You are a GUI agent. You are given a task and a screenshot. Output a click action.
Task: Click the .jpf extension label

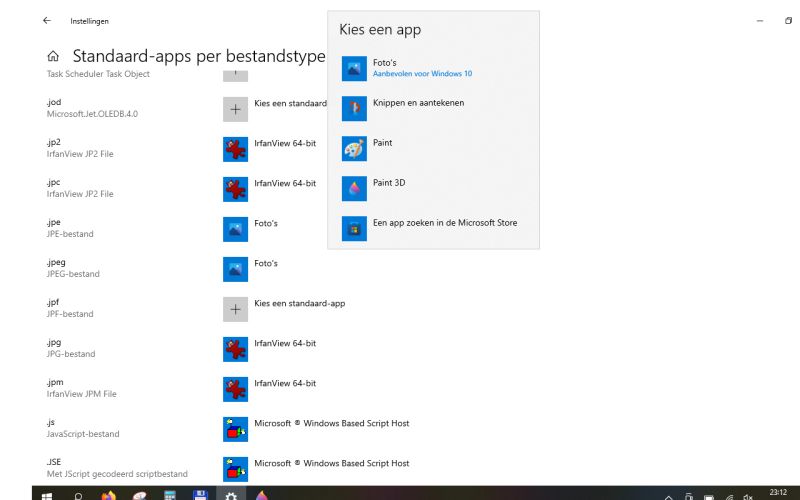[53, 302]
